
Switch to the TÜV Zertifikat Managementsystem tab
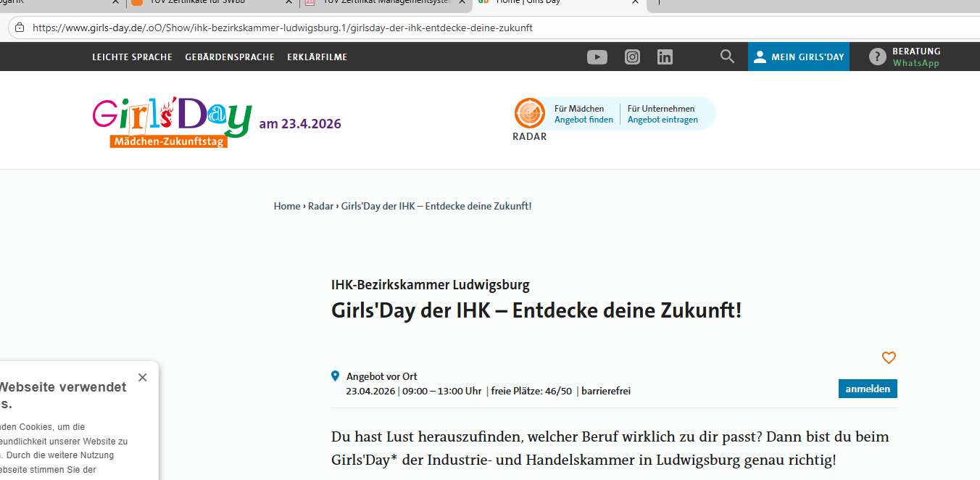[388, 2]
